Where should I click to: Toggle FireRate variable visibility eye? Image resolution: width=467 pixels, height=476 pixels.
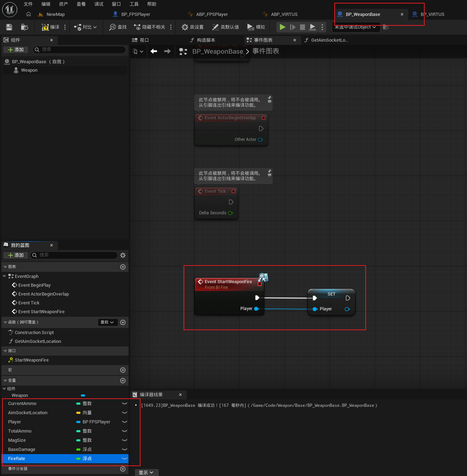(x=125, y=459)
